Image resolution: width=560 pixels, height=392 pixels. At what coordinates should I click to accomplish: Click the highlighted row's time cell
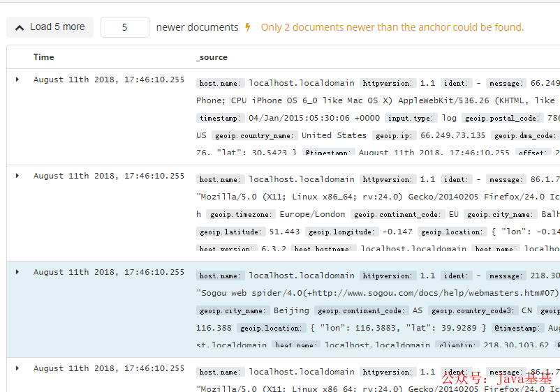(109, 272)
